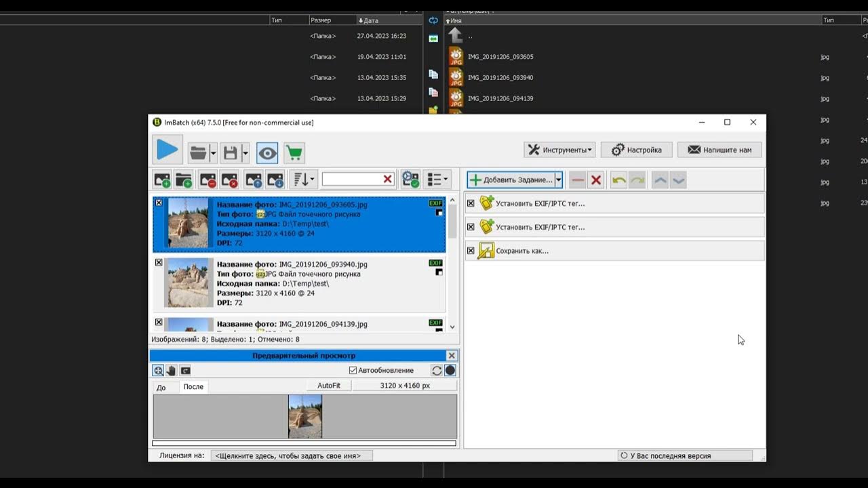Click the Напишите нам button
Screen dimensions: 868x488
coord(719,150)
